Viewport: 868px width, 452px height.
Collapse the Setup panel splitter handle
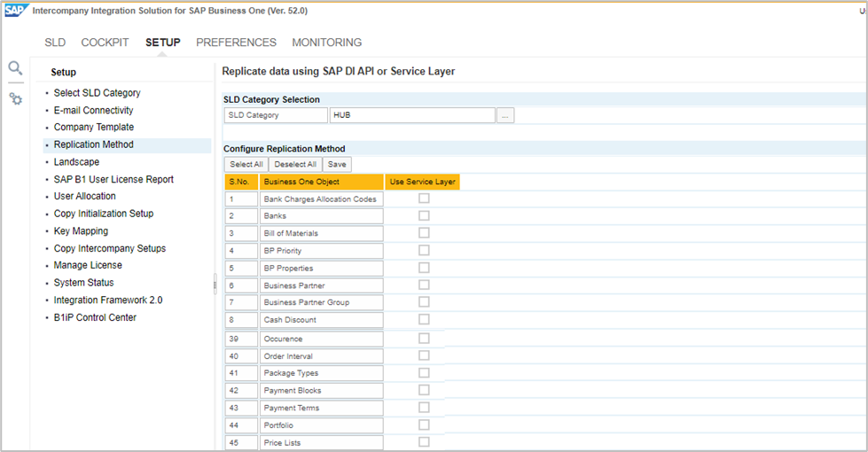tap(215, 284)
